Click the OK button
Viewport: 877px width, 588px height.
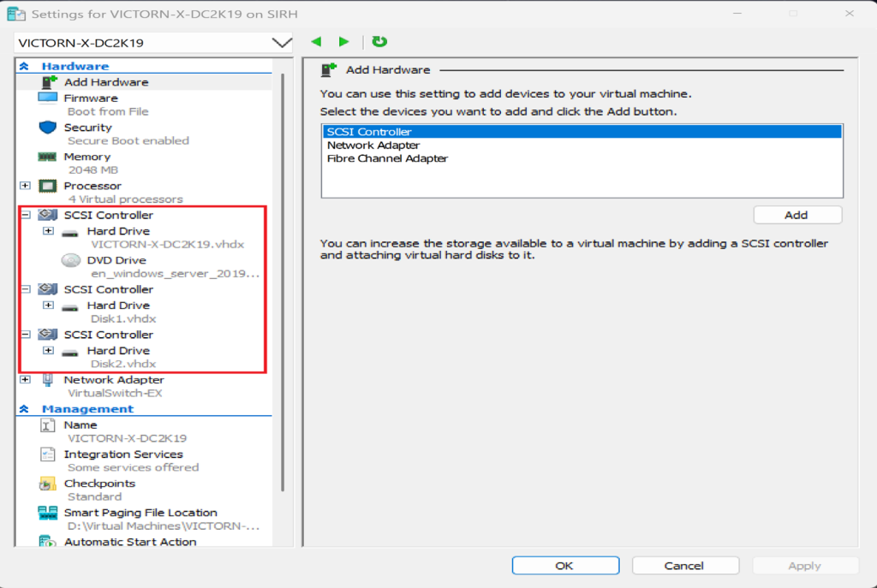point(564,566)
